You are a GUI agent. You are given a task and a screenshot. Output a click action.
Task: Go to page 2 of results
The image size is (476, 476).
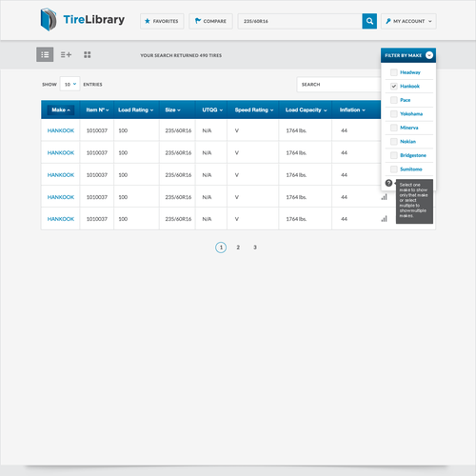pos(238,248)
